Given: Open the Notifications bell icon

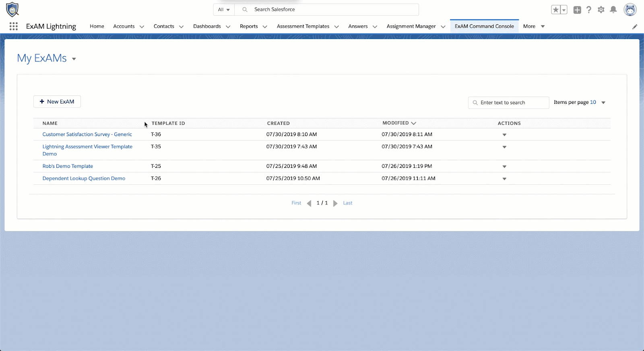Looking at the screenshot, I should click(x=613, y=10).
